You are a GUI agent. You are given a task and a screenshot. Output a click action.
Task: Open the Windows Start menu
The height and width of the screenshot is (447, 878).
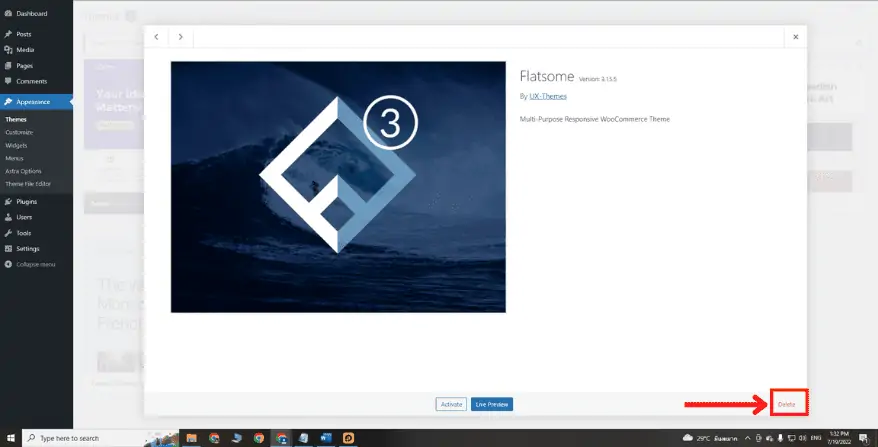coord(11,438)
